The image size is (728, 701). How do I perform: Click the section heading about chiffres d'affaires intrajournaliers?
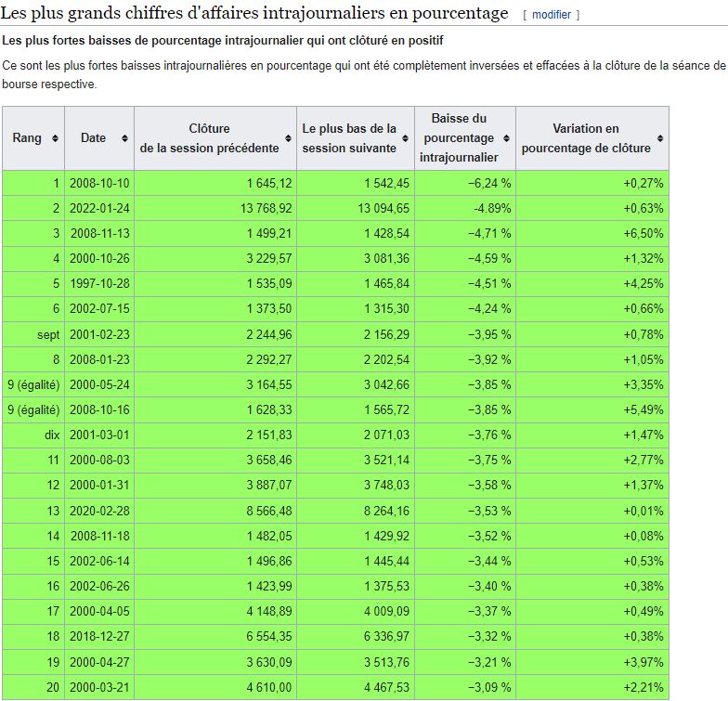tap(255, 13)
